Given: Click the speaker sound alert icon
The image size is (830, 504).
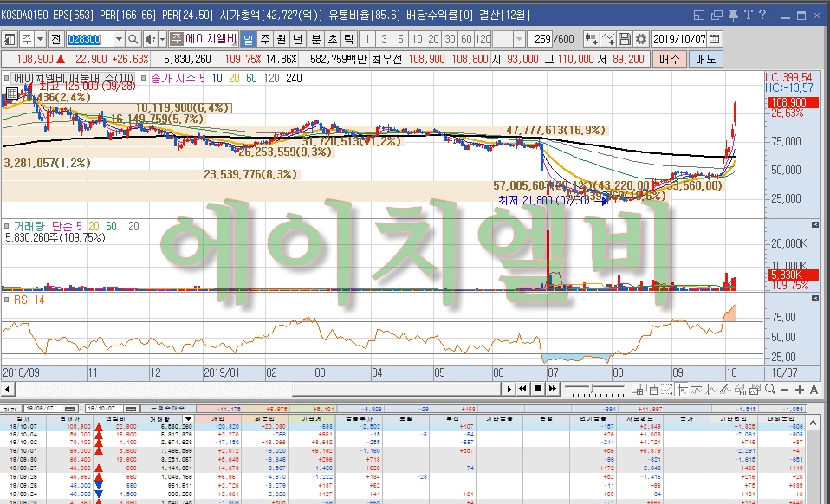Looking at the screenshot, I should (150, 39).
